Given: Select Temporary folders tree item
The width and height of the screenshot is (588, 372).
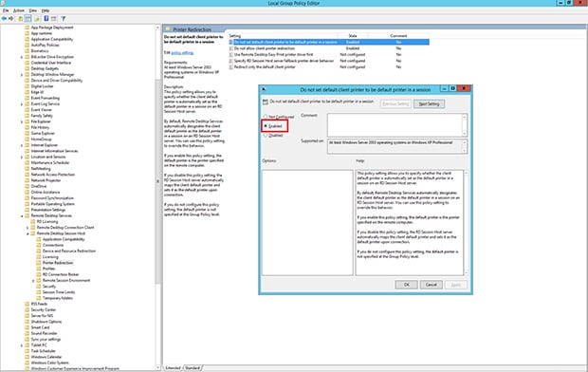Looking at the screenshot, I should (x=58, y=298).
